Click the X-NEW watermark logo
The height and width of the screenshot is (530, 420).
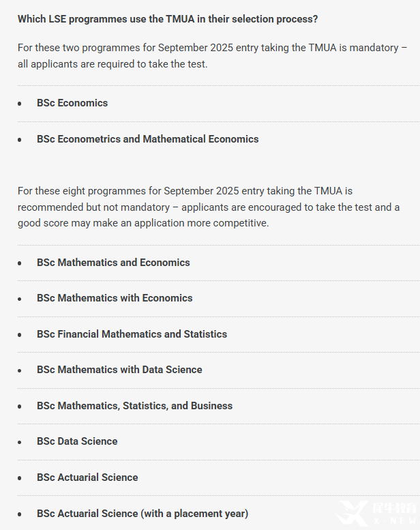coord(377,514)
